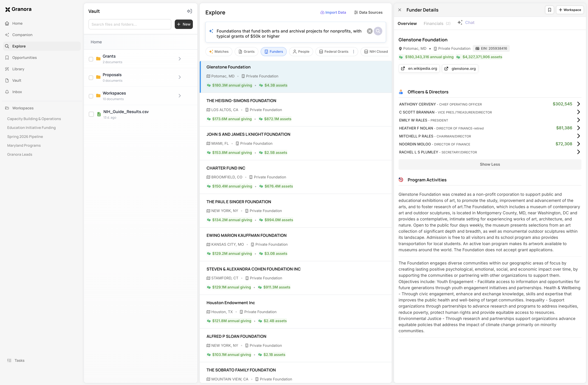Collapse officers list with Show Less
The height and width of the screenshot is (385, 588).
click(x=489, y=164)
